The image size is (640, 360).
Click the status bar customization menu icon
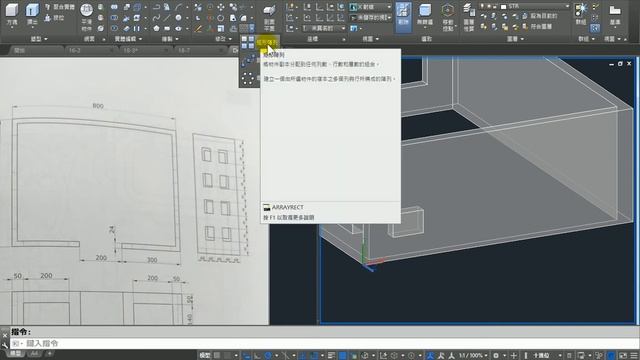point(634,356)
